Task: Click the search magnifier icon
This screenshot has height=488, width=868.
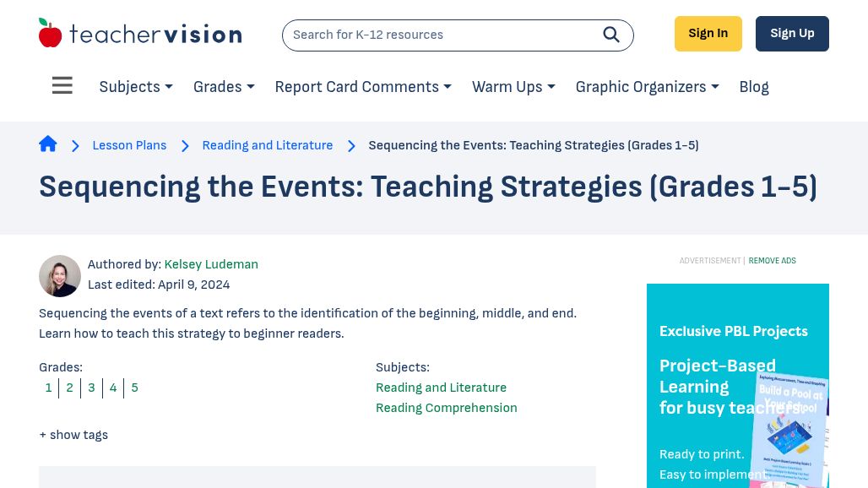Action: (x=611, y=35)
